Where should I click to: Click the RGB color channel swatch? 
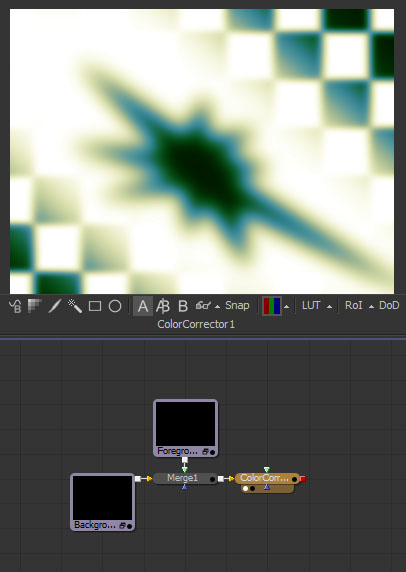tap(272, 306)
